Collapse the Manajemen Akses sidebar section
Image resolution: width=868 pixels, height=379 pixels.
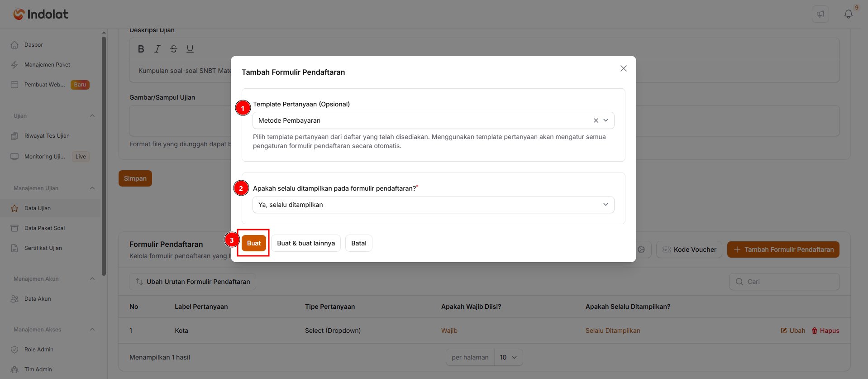[x=92, y=330]
